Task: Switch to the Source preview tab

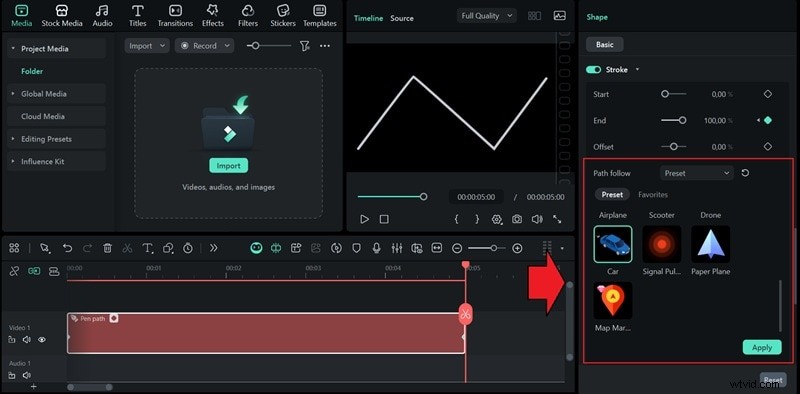Action: [402, 18]
